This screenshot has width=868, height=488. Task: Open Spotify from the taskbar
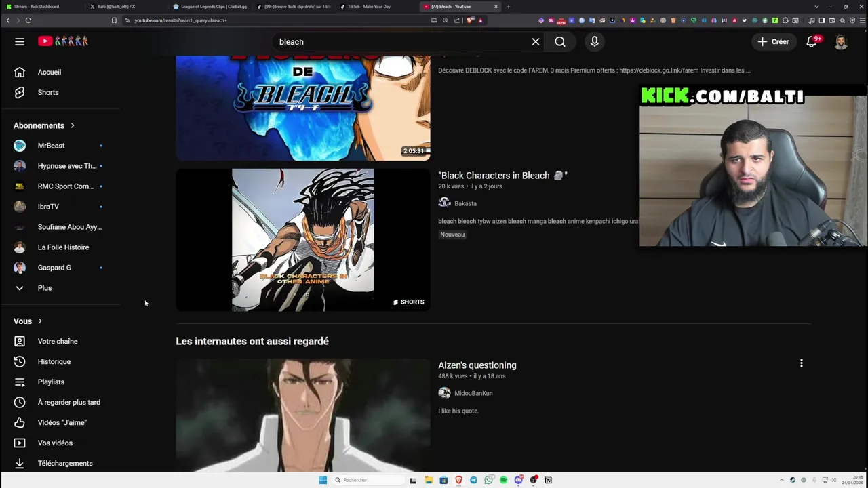tap(503, 480)
